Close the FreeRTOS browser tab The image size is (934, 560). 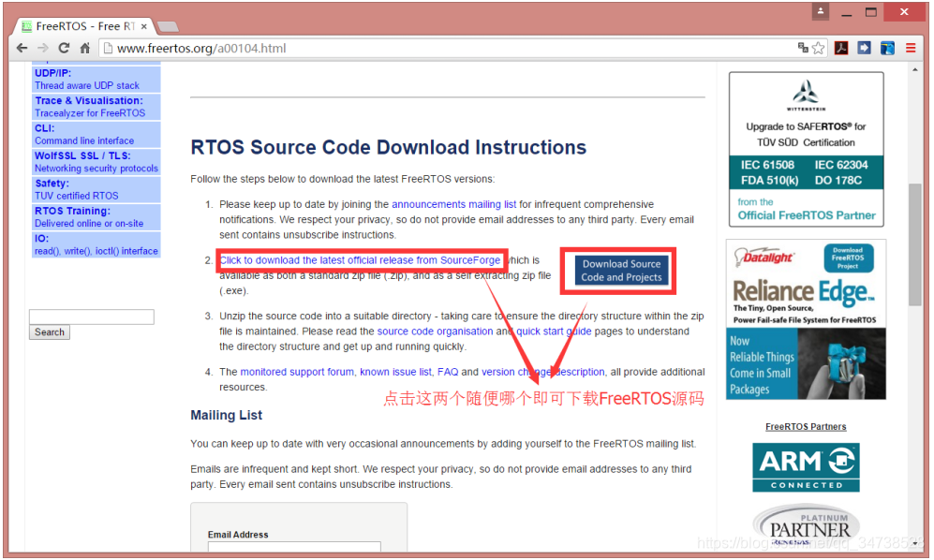coord(143,26)
